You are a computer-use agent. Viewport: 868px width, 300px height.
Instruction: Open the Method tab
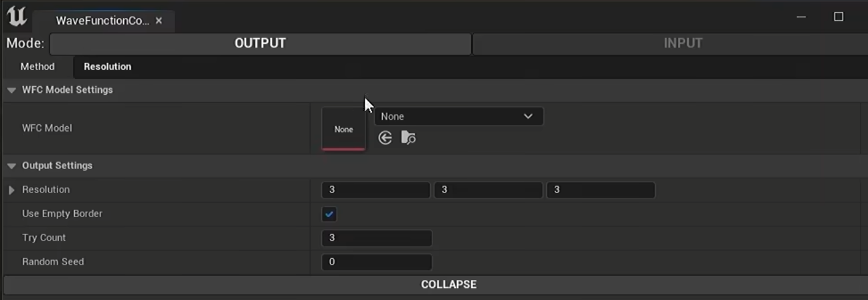[37, 67]
